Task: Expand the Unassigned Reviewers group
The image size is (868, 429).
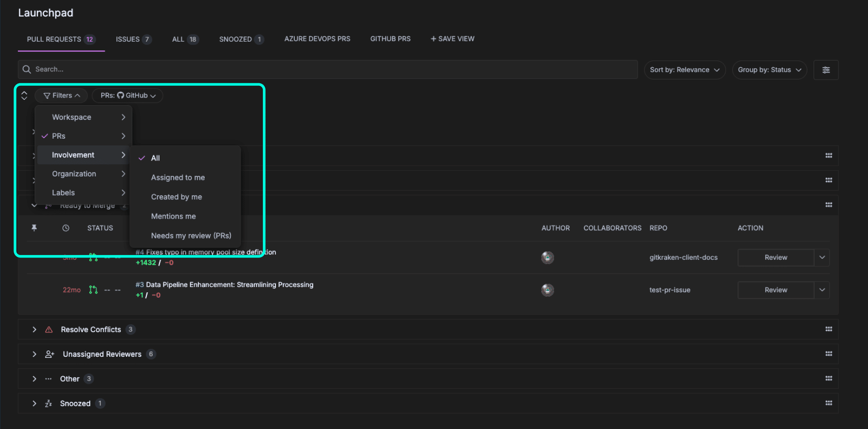Action: (34, 354)
